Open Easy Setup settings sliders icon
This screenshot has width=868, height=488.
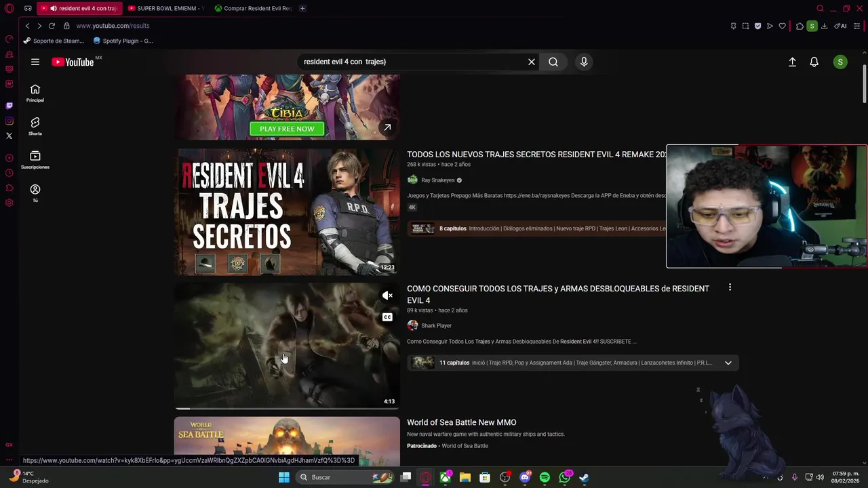click(857, 26)
